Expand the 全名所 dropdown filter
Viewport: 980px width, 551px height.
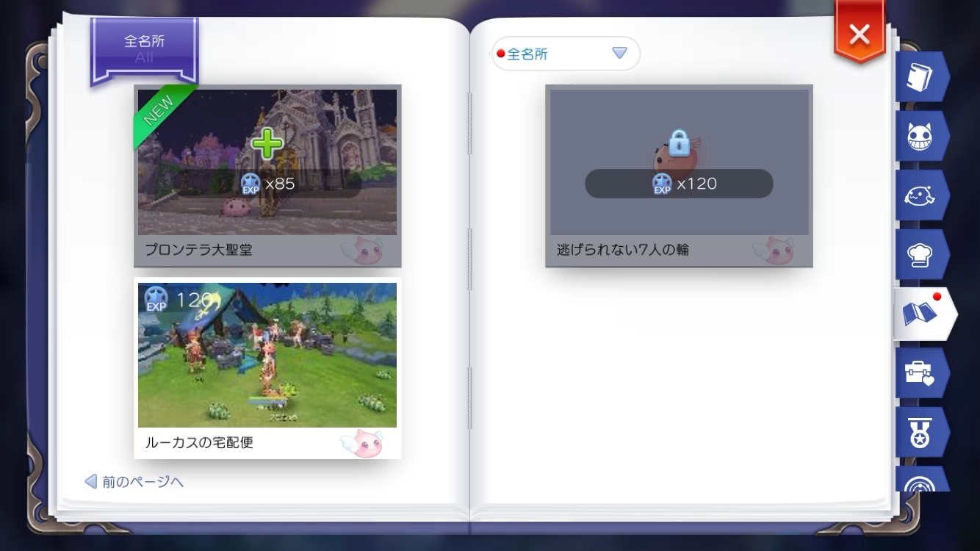(x=566, y=54)
